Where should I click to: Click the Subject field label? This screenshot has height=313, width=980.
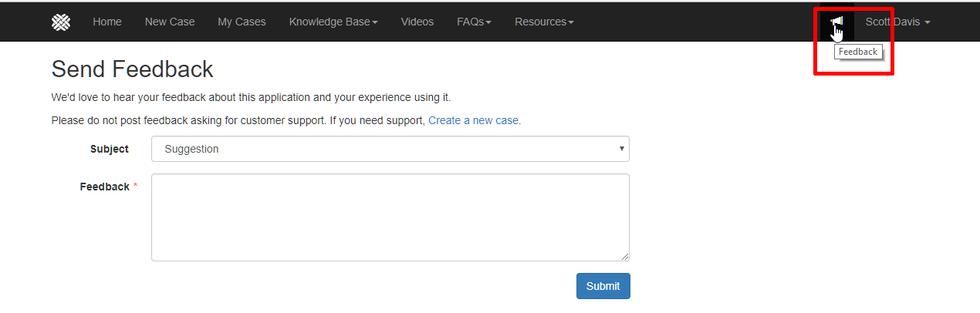pyautogui.click(x=110, y=149)
